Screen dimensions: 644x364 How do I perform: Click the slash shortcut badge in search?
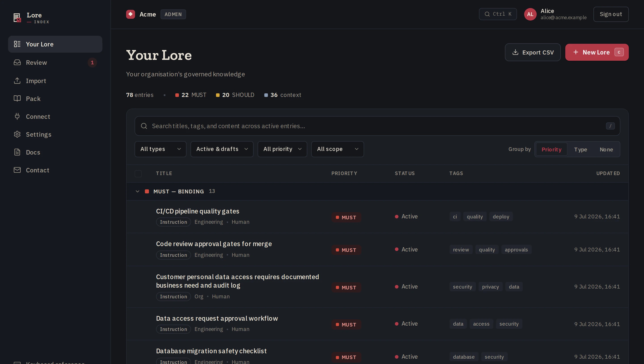pos(610,126)
